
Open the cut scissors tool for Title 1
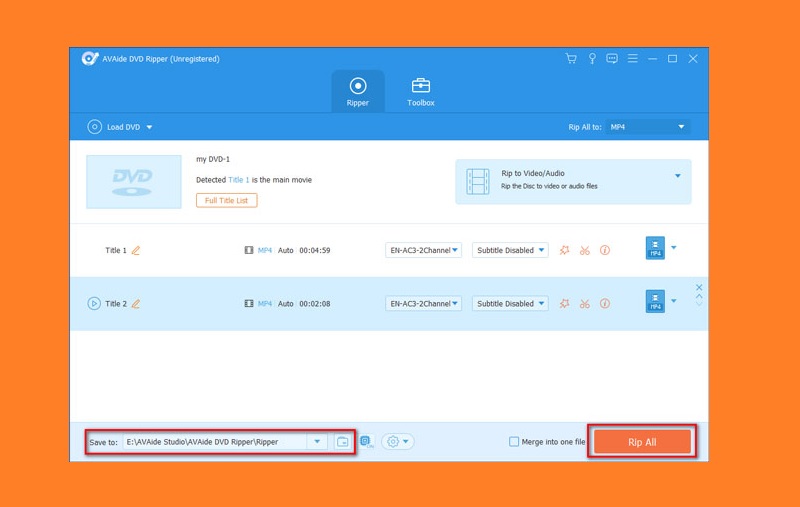coord(585,251)
